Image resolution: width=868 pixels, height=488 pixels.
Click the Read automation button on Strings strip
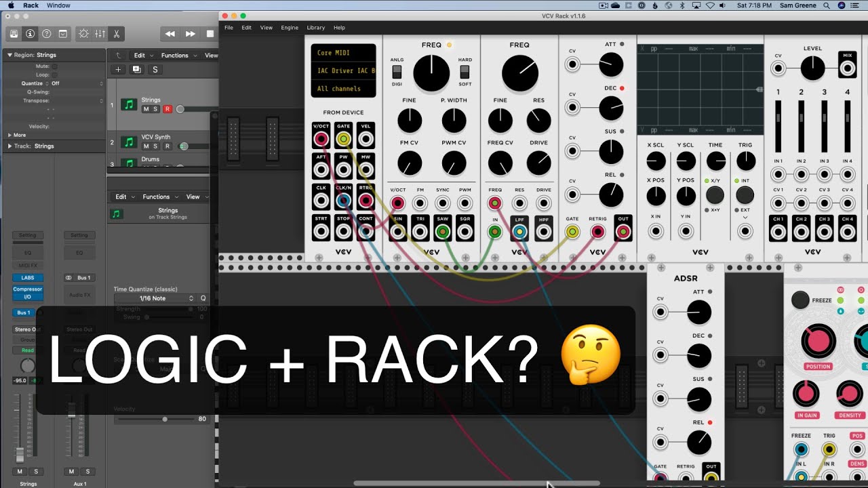(28, 350)
